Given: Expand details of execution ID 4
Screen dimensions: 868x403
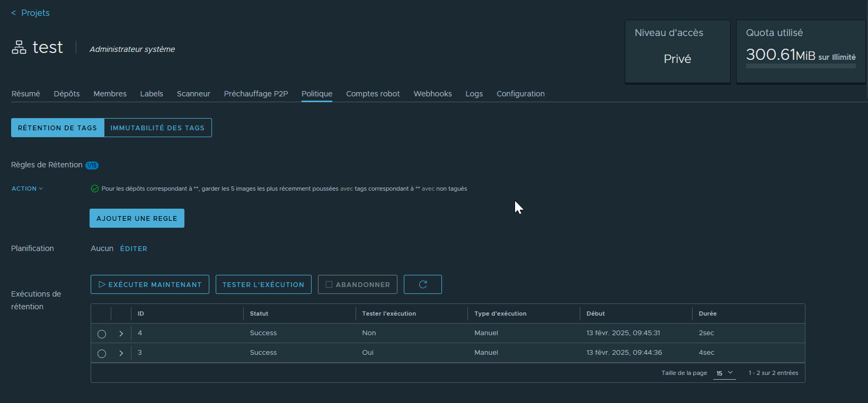Looking at the screenshot, I should tap(121, 334).
